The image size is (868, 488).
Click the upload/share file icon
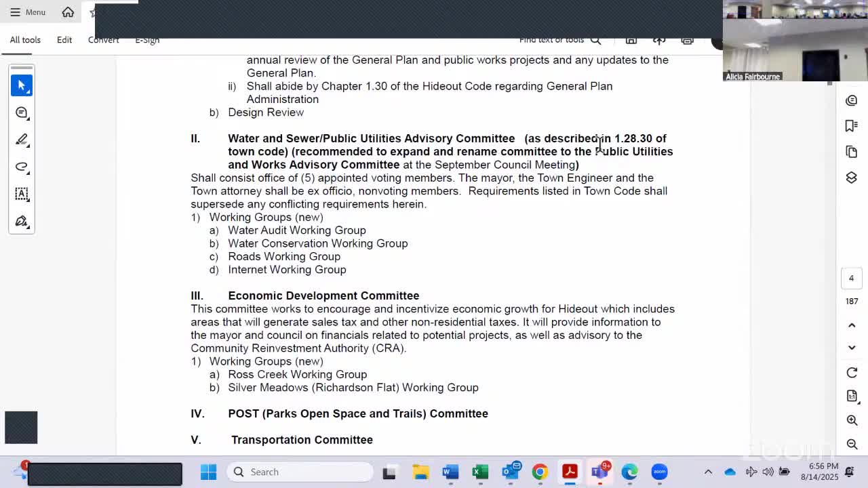[x=659, y=40]
